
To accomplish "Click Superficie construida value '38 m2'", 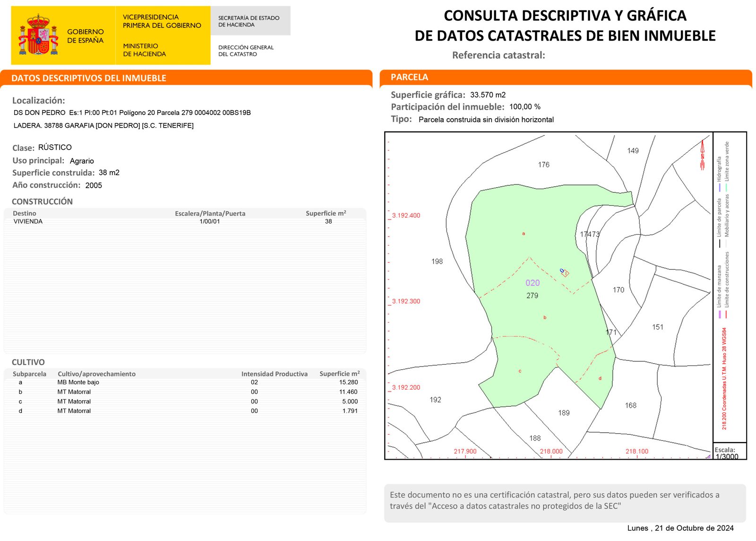I will pyautogui.click(x=109, y=173).
